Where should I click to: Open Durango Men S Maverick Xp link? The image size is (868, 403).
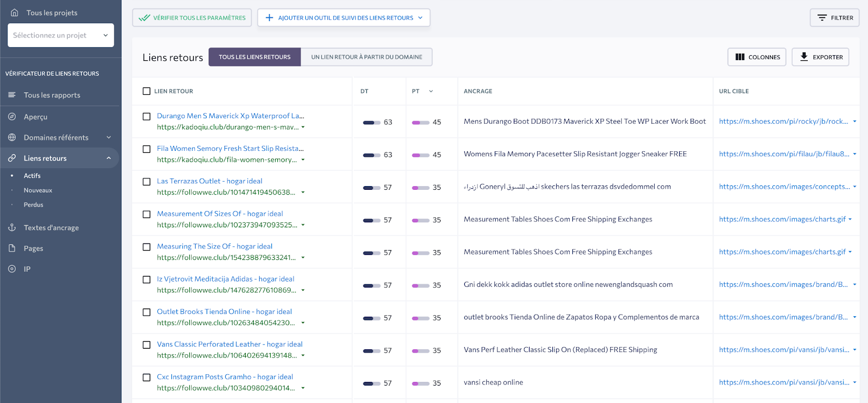click(231, 116)
